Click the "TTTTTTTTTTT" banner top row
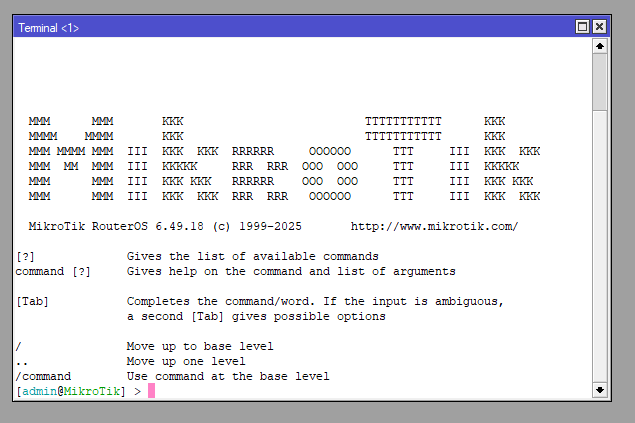 pos(403,121)
